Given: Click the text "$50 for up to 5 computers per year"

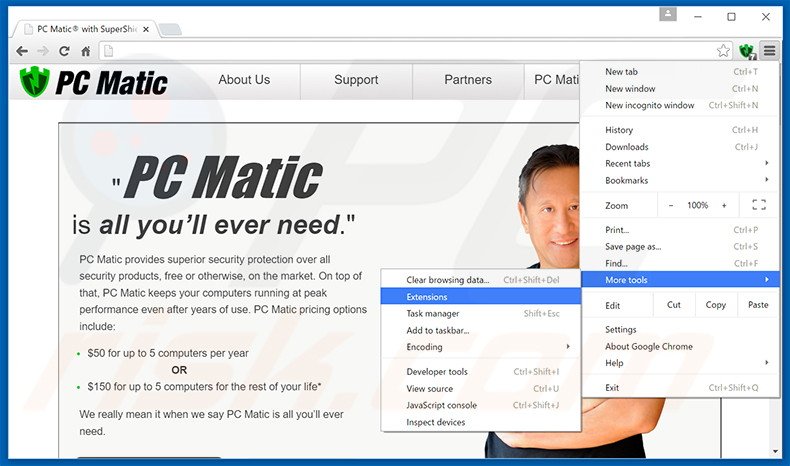Looking at the screenshot, I should 168,353.
